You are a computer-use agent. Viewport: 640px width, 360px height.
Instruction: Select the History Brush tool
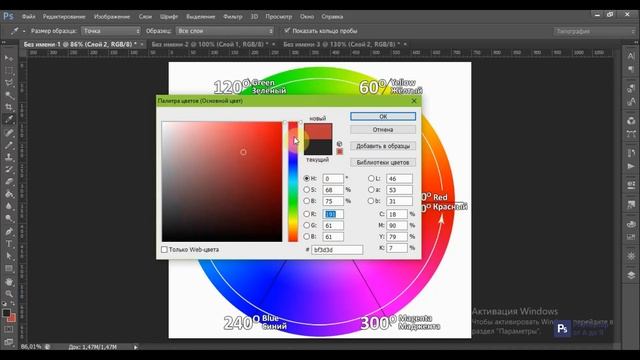pos(9,169)
